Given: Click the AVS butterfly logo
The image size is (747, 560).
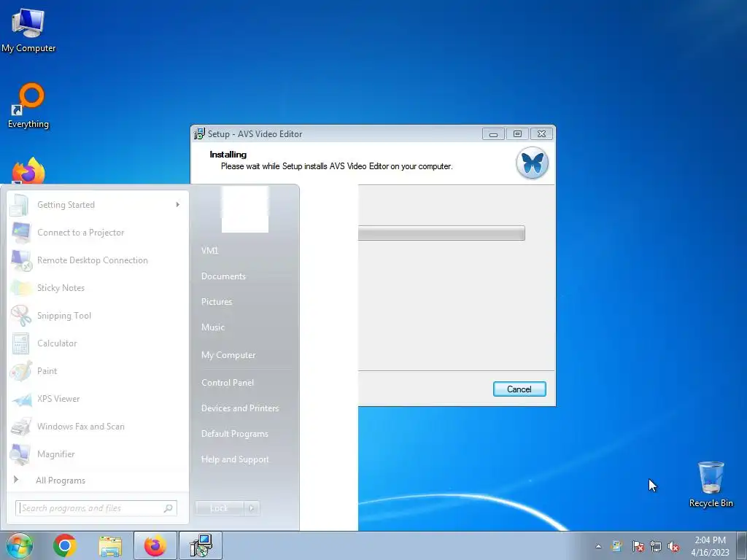Looking at the screenshot, I should pos(532,163).
